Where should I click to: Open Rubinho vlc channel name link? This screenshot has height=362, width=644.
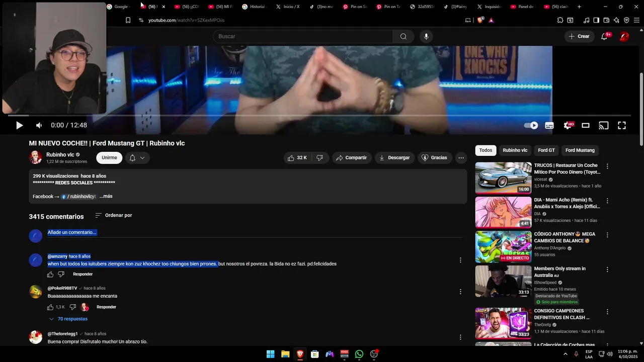pos(60,155)
